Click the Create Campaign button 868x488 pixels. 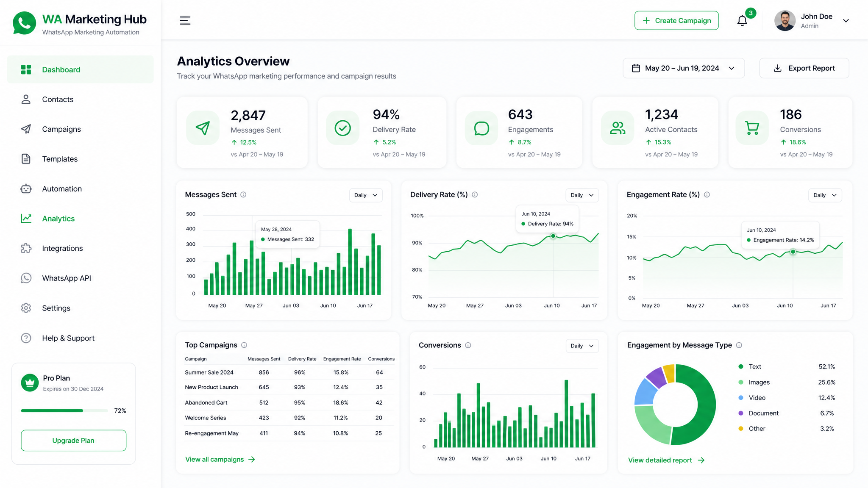676,20
